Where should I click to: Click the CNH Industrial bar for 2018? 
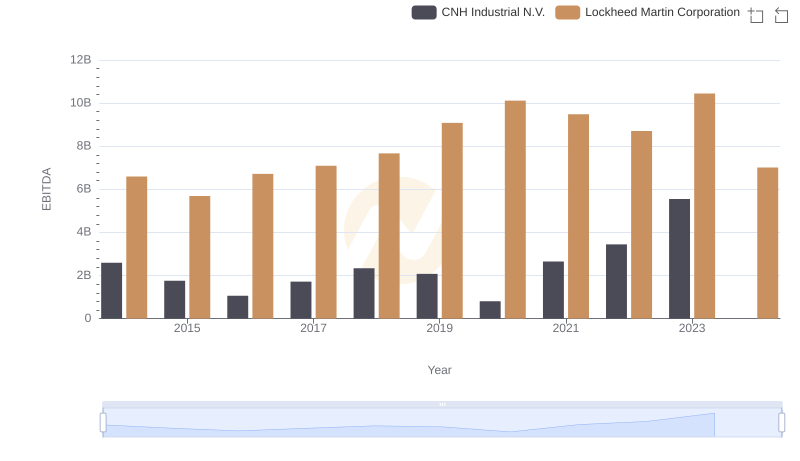(364, 293)
